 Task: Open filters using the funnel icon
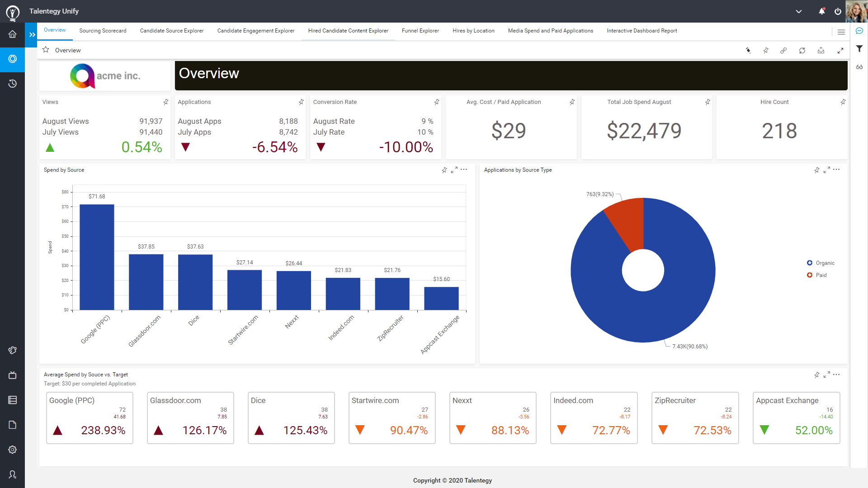[860, 48]
